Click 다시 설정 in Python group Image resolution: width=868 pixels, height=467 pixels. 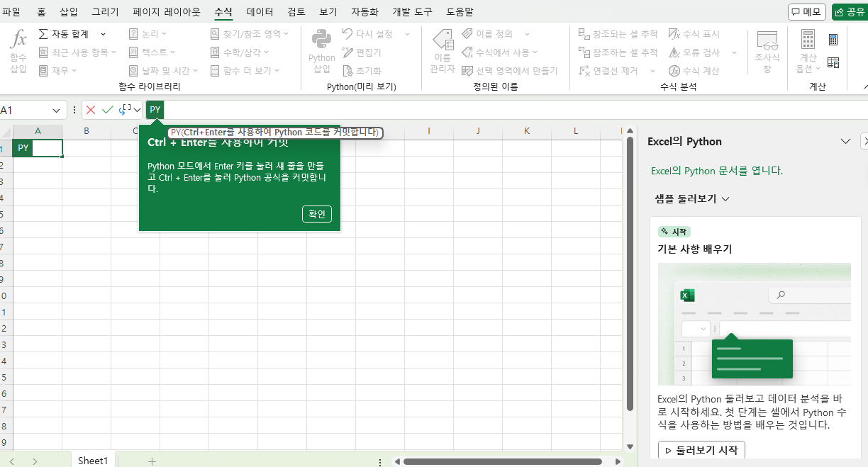click(369, 34)
